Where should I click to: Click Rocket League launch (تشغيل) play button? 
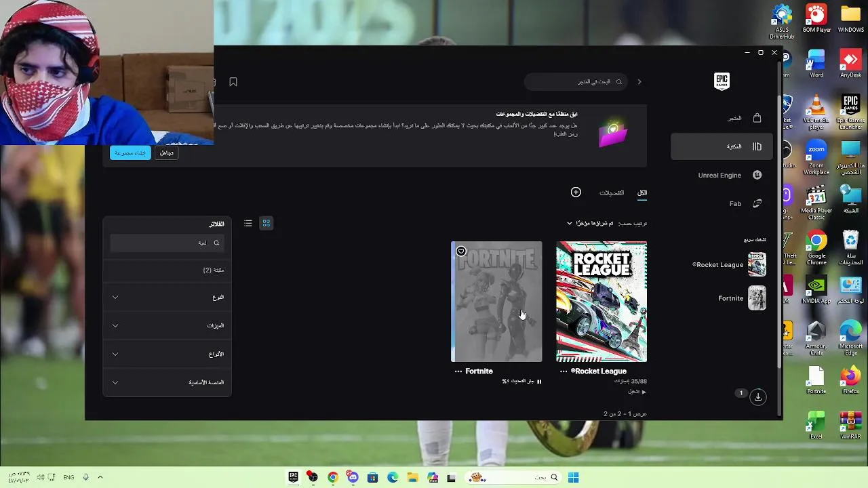(637, 392)
